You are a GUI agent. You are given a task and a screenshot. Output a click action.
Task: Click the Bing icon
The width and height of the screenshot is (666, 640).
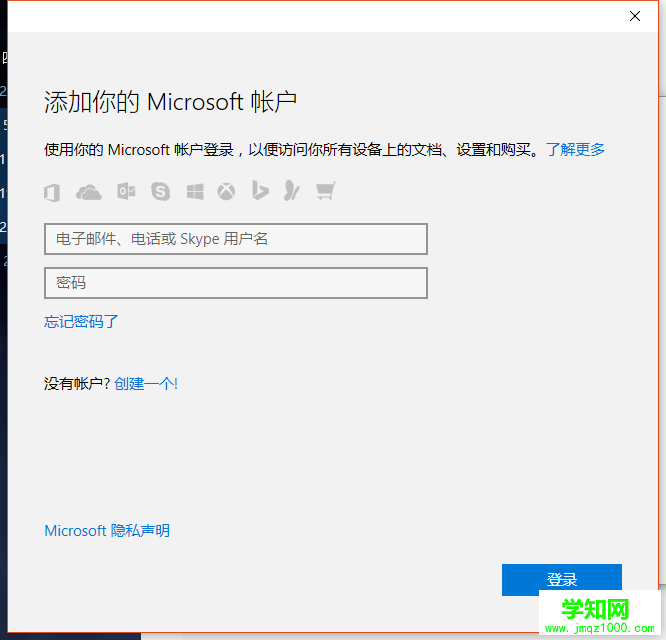260,190
